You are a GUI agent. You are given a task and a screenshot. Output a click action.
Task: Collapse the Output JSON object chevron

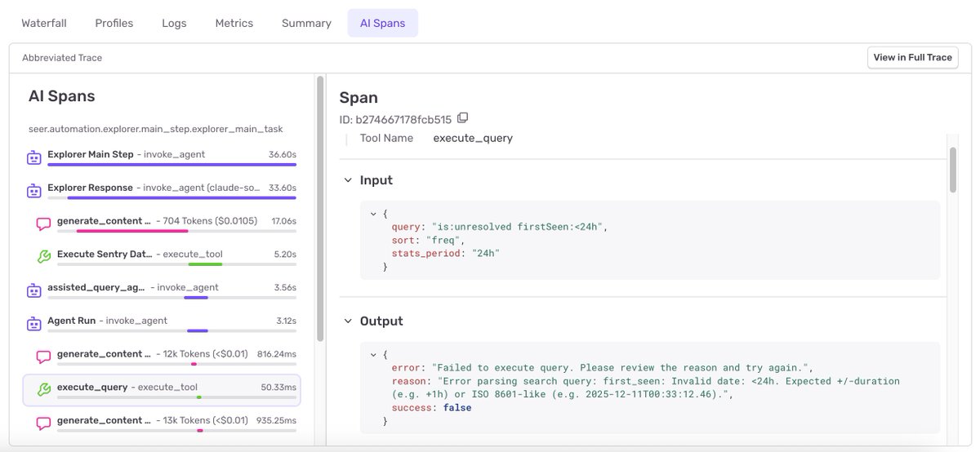click(x=374, y=355)
